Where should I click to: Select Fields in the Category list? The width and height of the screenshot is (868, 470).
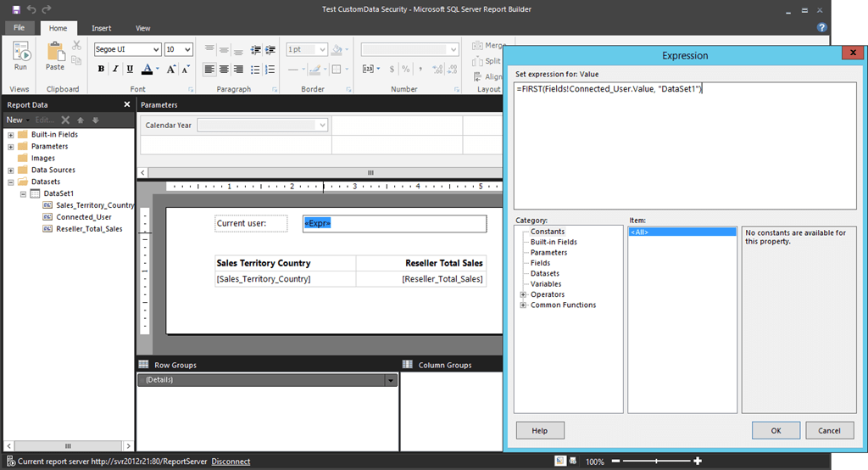point(540,263)
